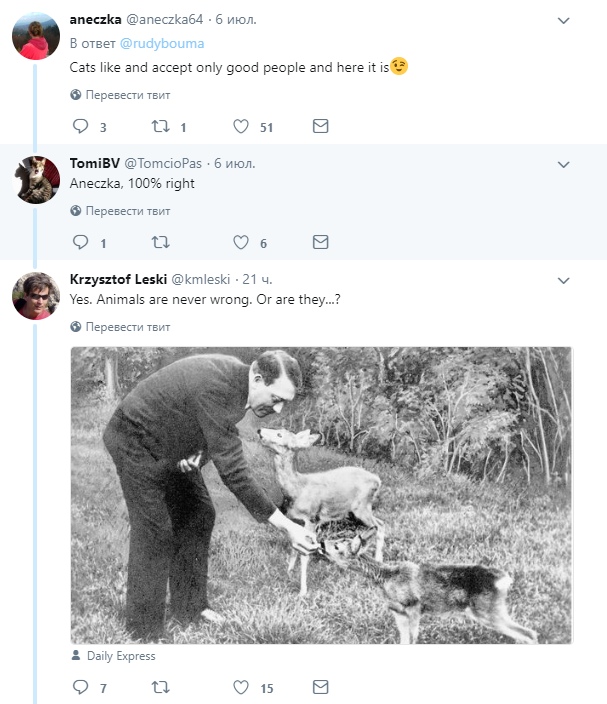Retweet Krzysztof Leski's tweet

(x=160, y=687)
